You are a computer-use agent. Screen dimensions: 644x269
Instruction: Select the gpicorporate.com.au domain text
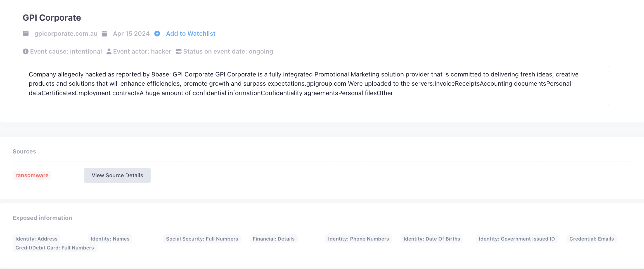tap(66, 33)
